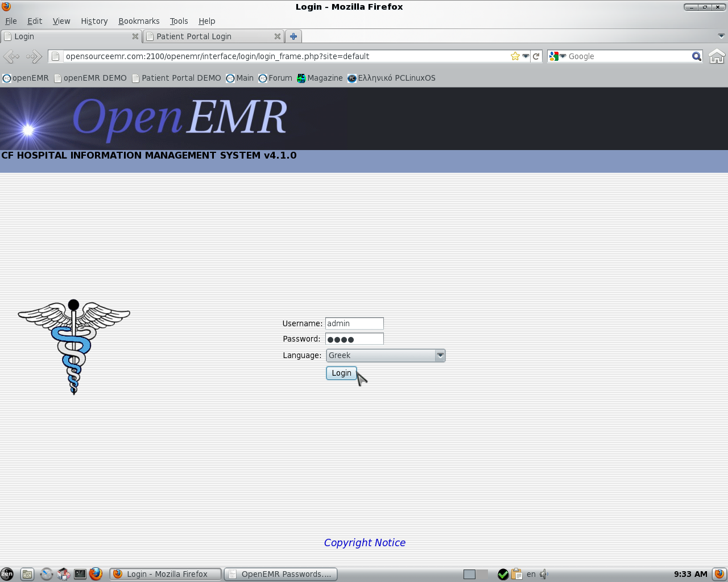The image size is (728, 582).
Task: Open the openEMR DEMO bookmark
Action: [x=90, y=78]
